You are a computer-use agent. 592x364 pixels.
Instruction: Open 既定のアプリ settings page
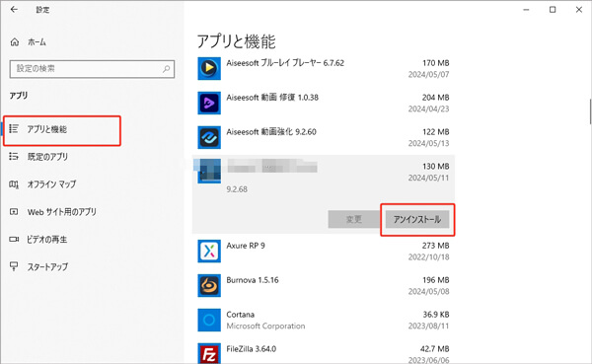(47, 157)
